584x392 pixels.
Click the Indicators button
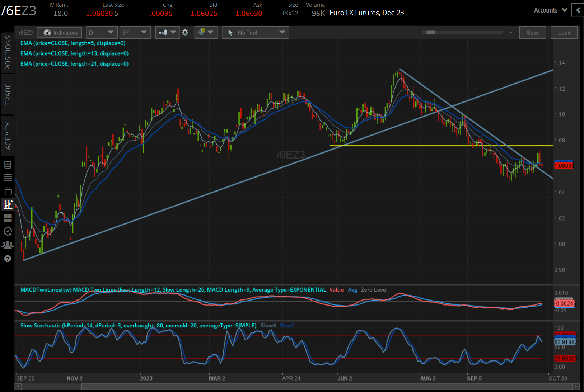[60, 33]
